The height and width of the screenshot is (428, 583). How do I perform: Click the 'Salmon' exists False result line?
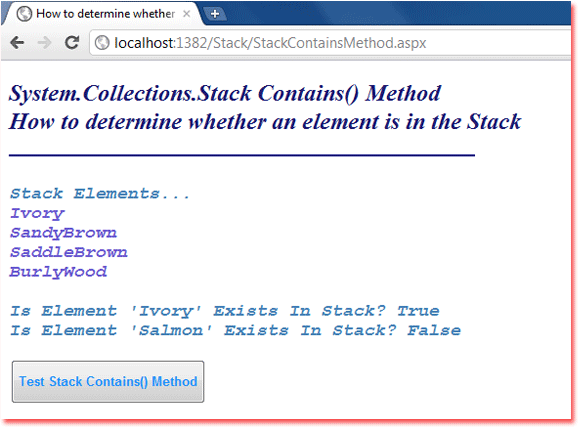(235, 330)
